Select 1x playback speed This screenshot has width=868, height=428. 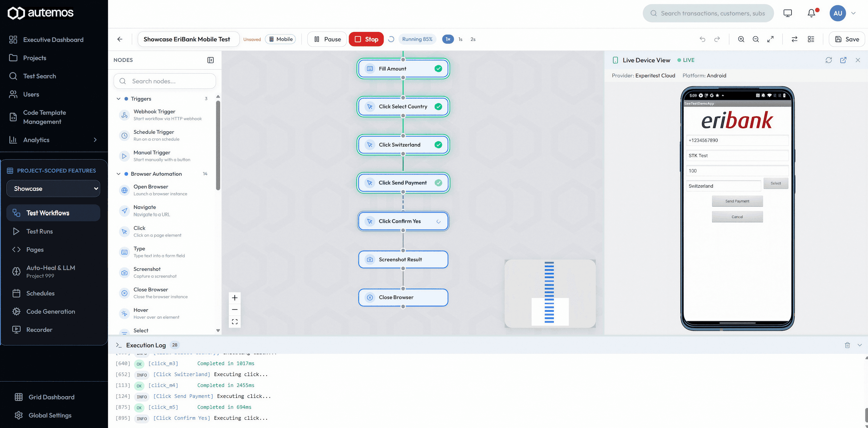[x=448, y=39]
